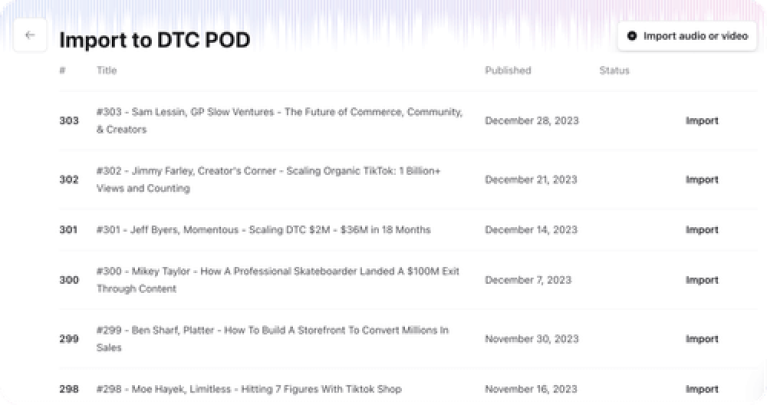Select the Jimmy Farley TikTok episode title

click(x=268, y=180)
